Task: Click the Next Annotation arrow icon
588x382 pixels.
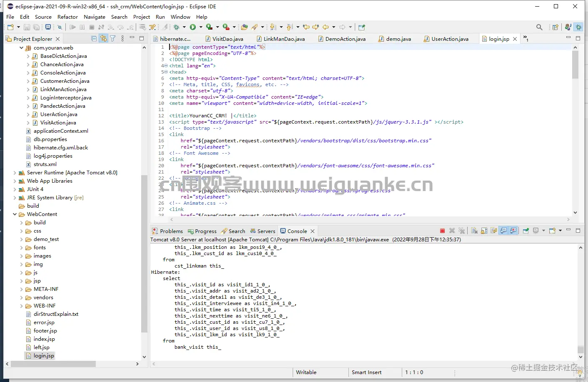Action: pyautogui.click(x=273, y=27)
